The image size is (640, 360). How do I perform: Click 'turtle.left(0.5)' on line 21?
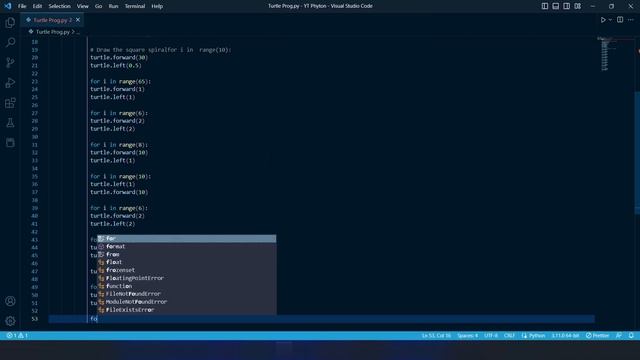coord(116,65)
